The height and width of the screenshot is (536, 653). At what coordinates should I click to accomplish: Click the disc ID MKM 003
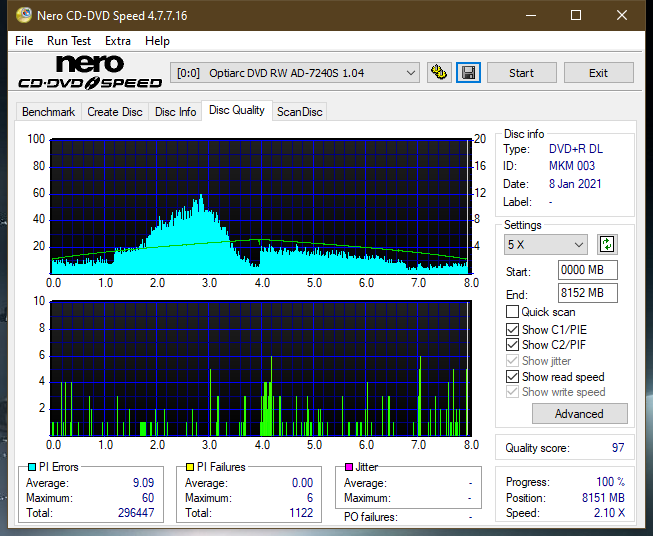572,166
